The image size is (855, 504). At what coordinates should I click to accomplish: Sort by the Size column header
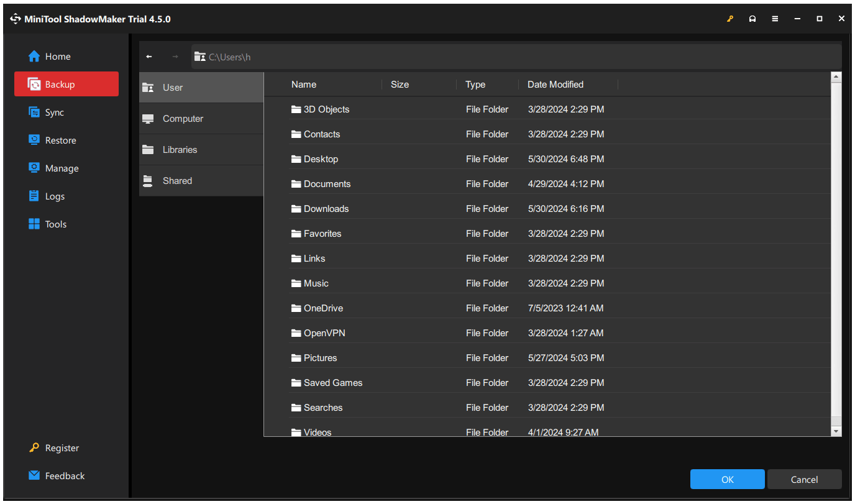pos(400,85)
